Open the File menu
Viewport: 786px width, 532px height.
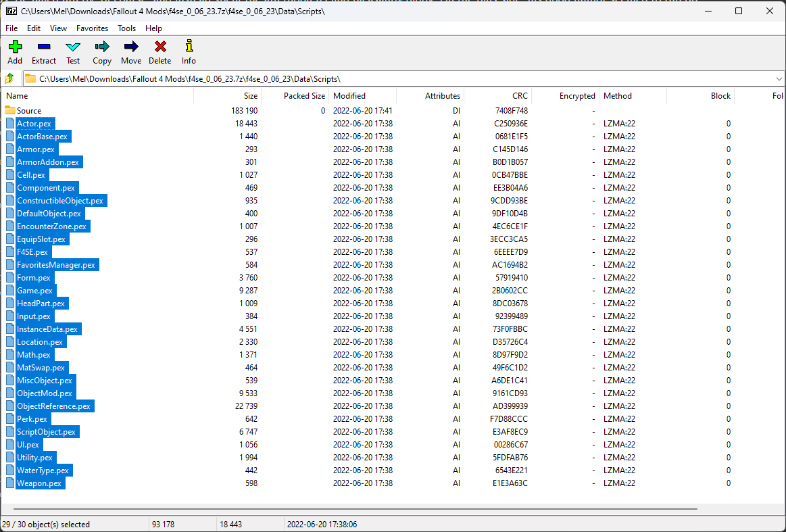11,28
